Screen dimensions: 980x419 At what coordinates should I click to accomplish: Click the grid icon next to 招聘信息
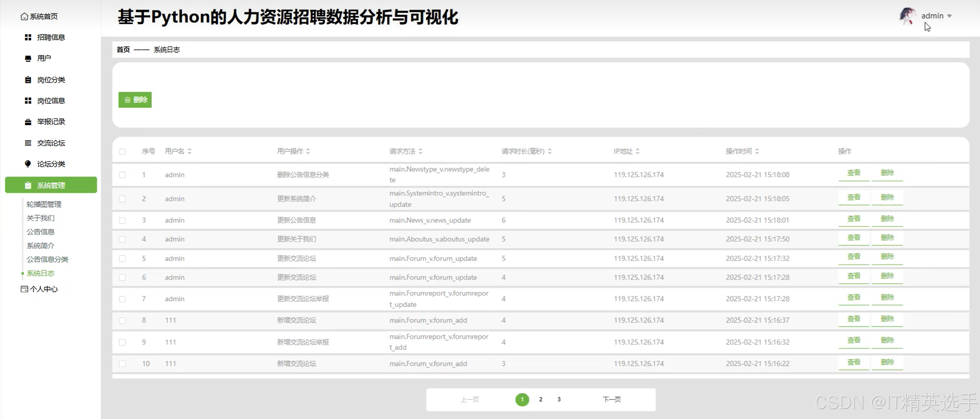click(x=28, y=37)
